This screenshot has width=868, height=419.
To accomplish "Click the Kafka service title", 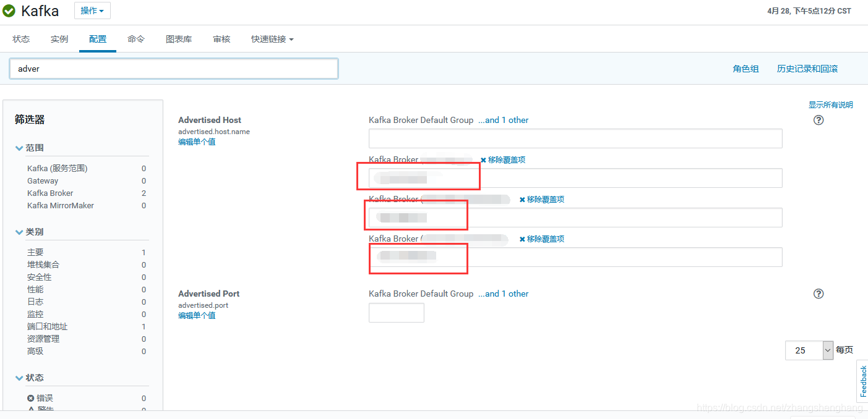I will [40, 11].
